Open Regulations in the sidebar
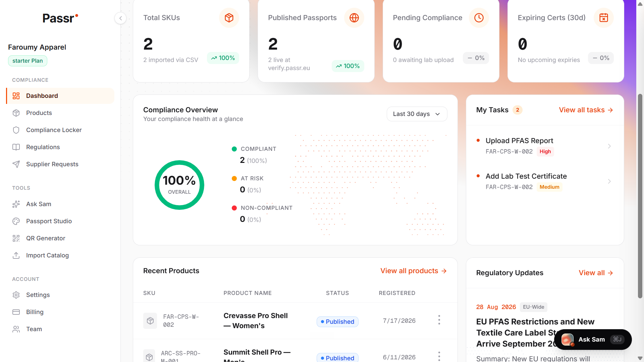 pyautogui.click(x=60, y=147)
